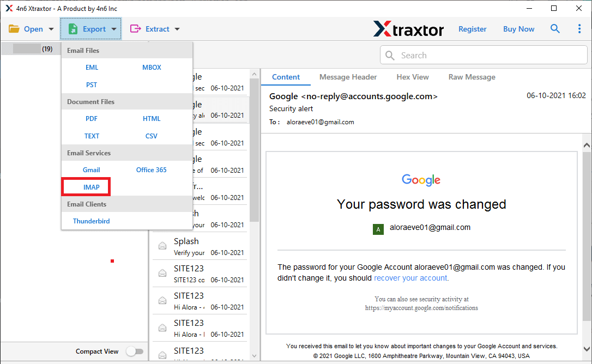Collapse the Export dropdown arrow
This screenshot has width=592, height=364.
click(x=113, y=29)
